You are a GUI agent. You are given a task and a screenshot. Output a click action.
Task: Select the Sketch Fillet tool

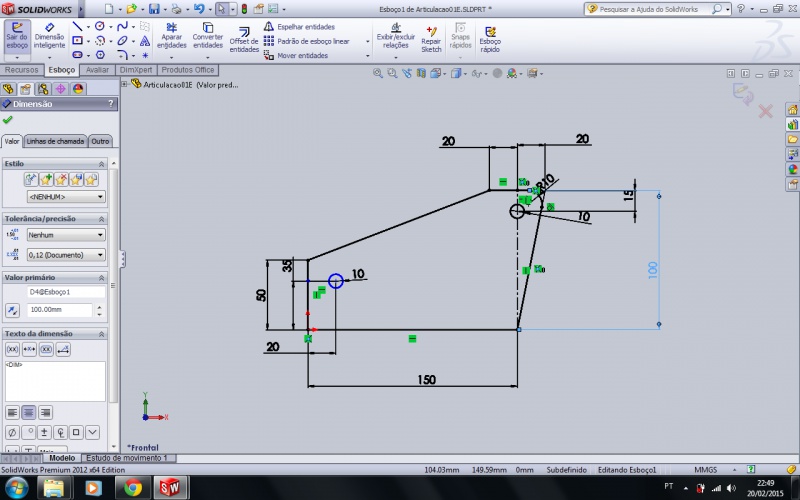122,55
